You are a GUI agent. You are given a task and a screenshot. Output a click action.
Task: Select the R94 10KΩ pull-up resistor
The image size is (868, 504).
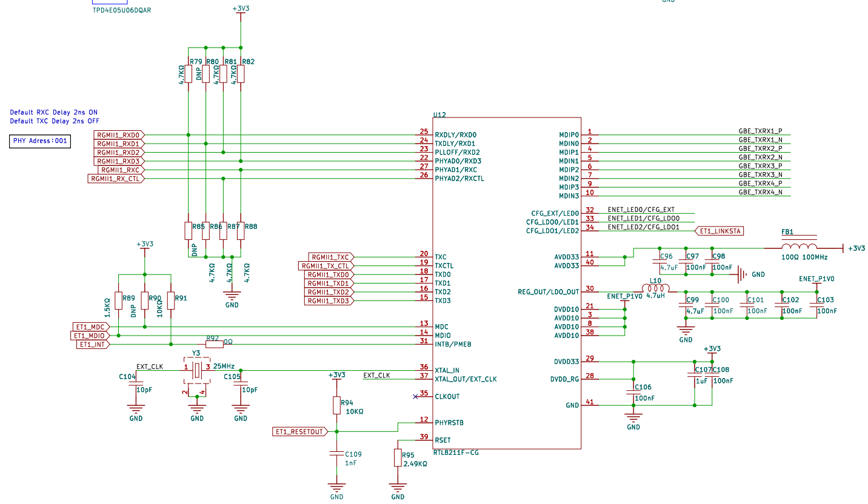point(336,405)
